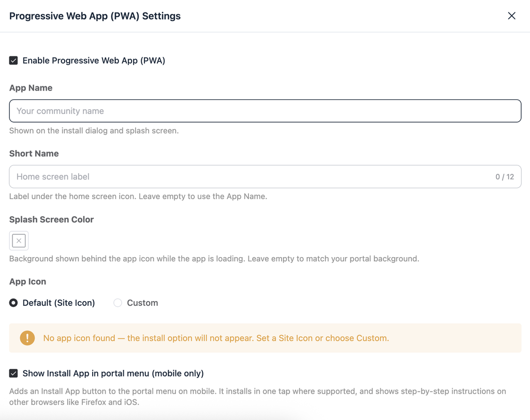
Task: Toggle Show Install App in portal menu
Action: point(13,373)
